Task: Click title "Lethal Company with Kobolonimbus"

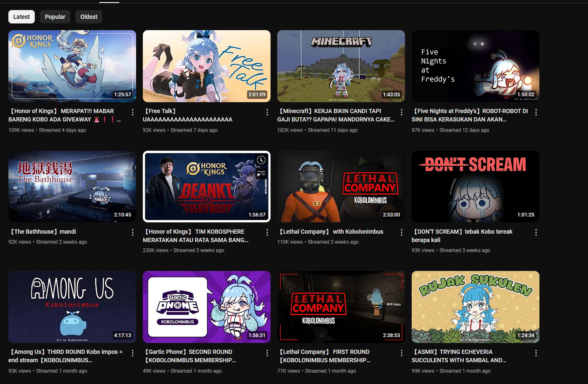Action: [331, 232]
